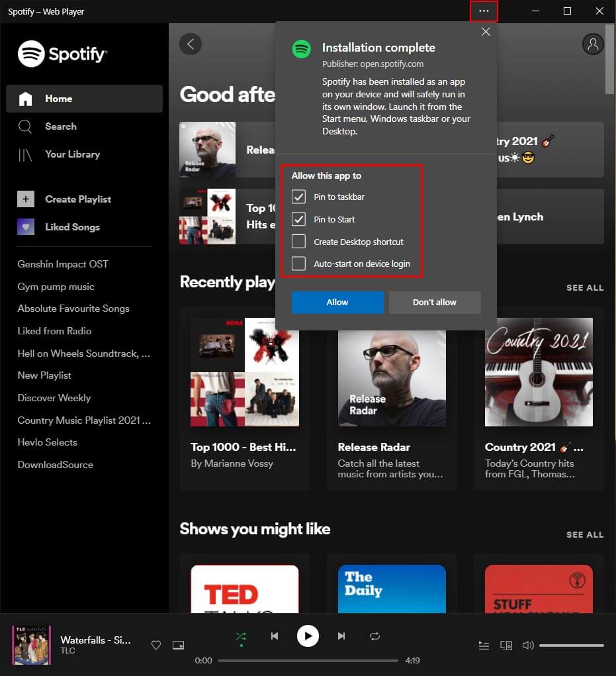616x676 pixels.
Task: Open Top 1000 Hits shortcut tile
Action: [x=228, y=217]
